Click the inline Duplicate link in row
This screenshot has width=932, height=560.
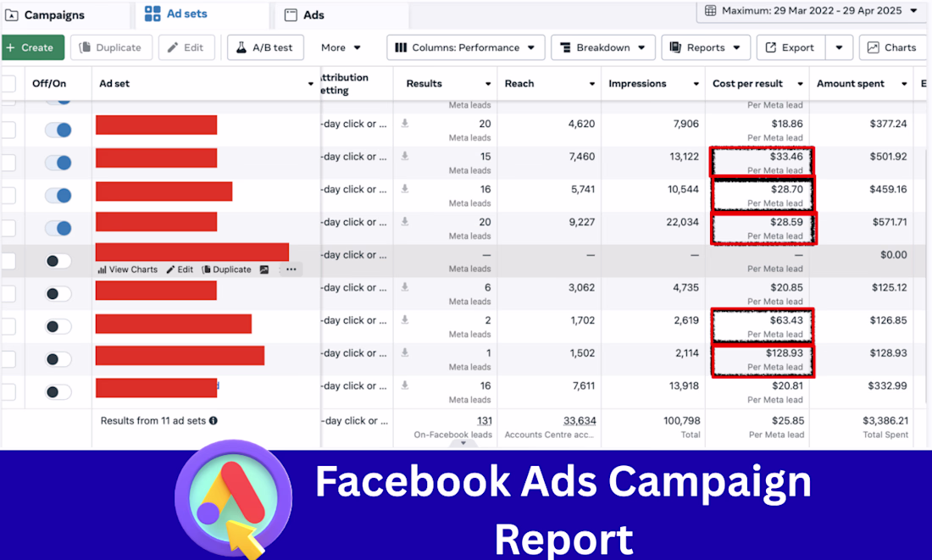226,269
